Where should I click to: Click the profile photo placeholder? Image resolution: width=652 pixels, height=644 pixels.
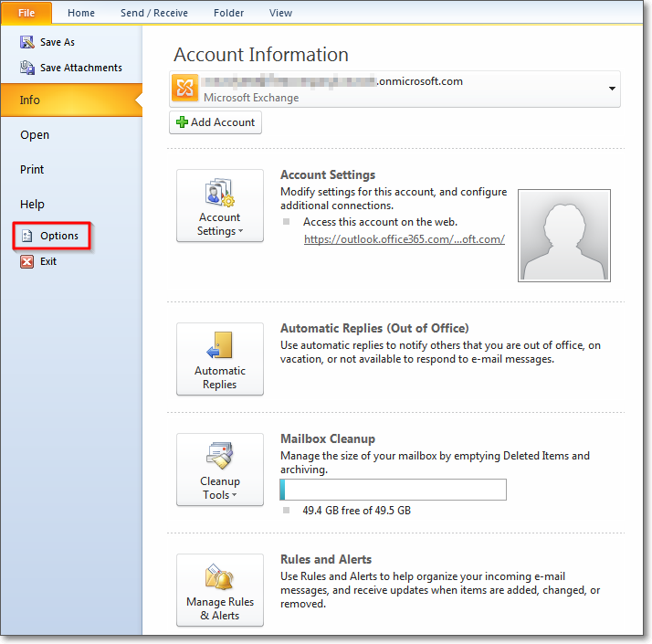564,236
